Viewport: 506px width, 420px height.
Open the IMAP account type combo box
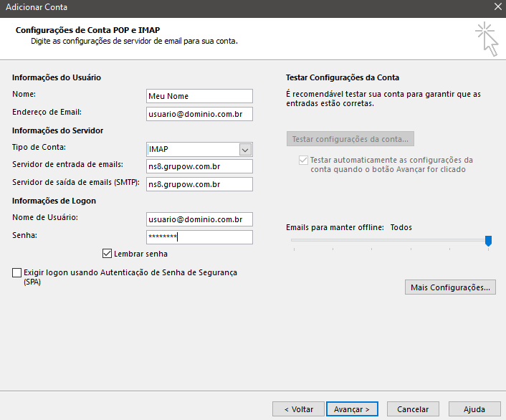pos(199,150)
